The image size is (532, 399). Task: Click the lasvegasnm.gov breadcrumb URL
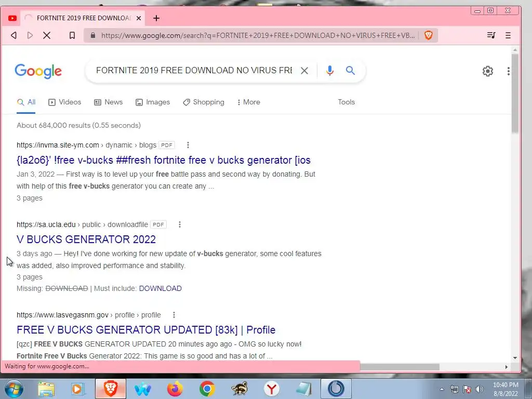[x=88, y=315]
